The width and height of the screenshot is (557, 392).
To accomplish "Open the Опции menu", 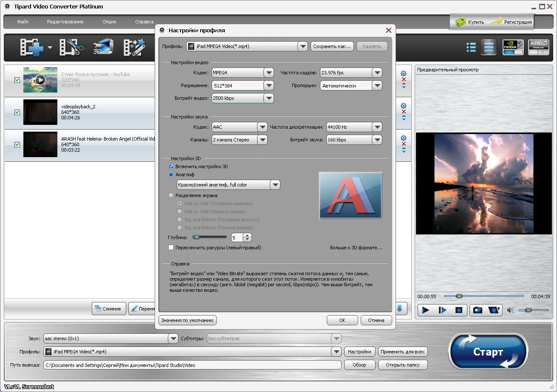I will 109,22.
